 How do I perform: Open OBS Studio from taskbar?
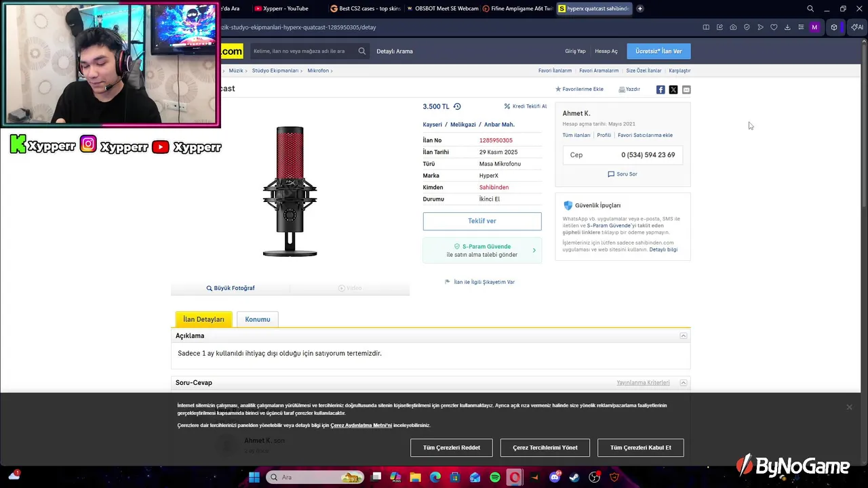click(x=595, y=477)
